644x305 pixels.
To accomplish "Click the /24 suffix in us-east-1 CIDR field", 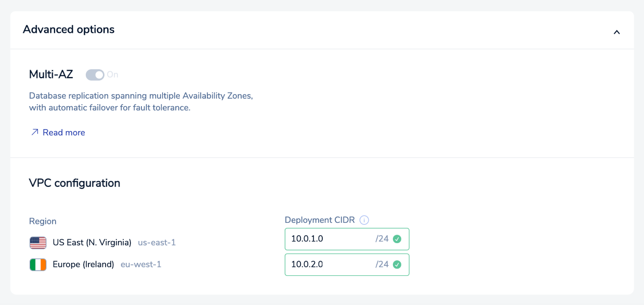I will pyautogui.click(x=382, y=239).
